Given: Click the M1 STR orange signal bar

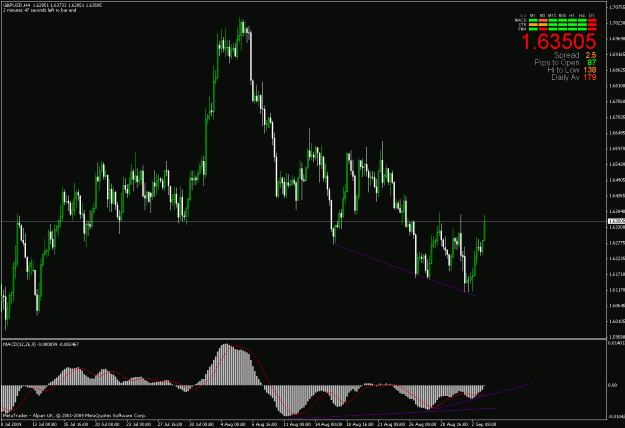Looking at the screenshot, I should 533,25.
